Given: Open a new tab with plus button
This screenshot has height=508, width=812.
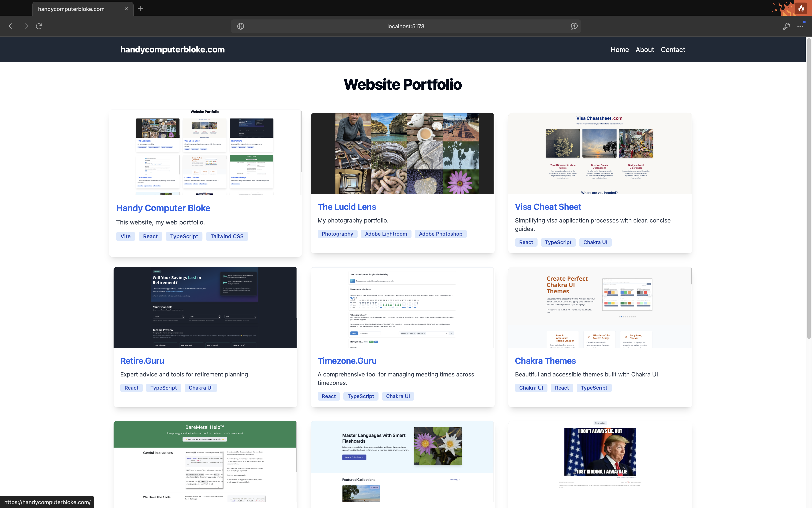Looking at the screenshot, I should tap(140, 8).
